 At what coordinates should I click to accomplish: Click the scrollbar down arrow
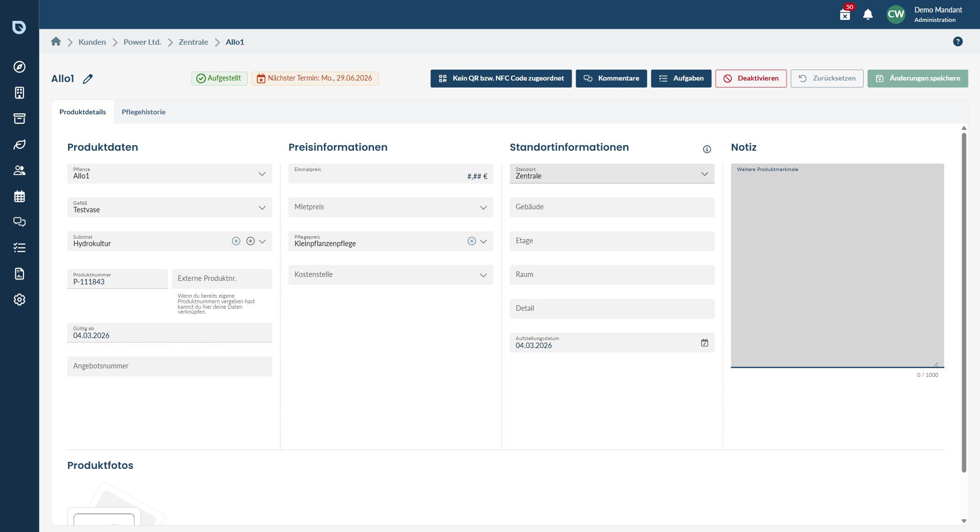[964, 521]
